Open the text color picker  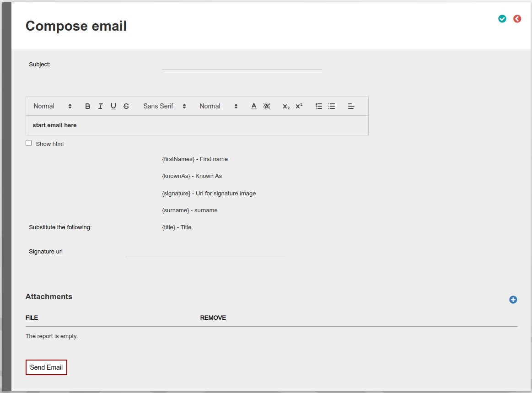(254, 106)
